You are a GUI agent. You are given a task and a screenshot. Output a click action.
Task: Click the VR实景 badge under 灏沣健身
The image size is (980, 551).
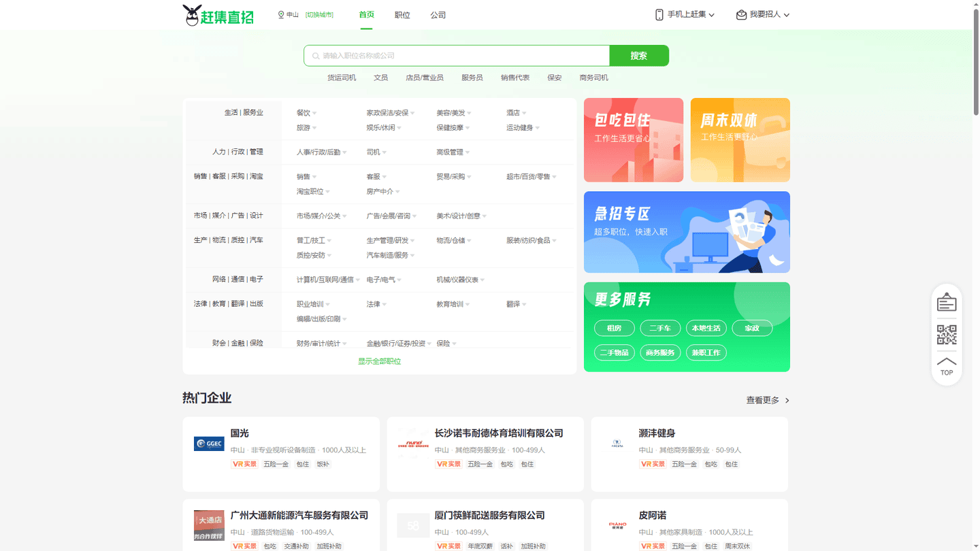point(653,464)
